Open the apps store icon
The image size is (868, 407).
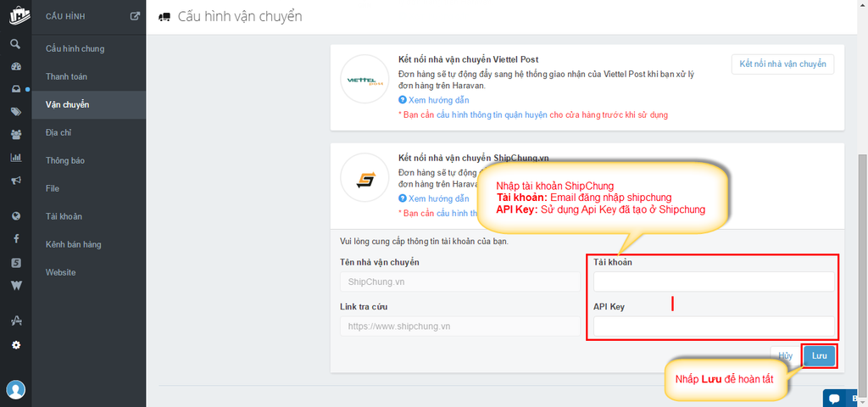pyautogui.click(x=16, y=321)
